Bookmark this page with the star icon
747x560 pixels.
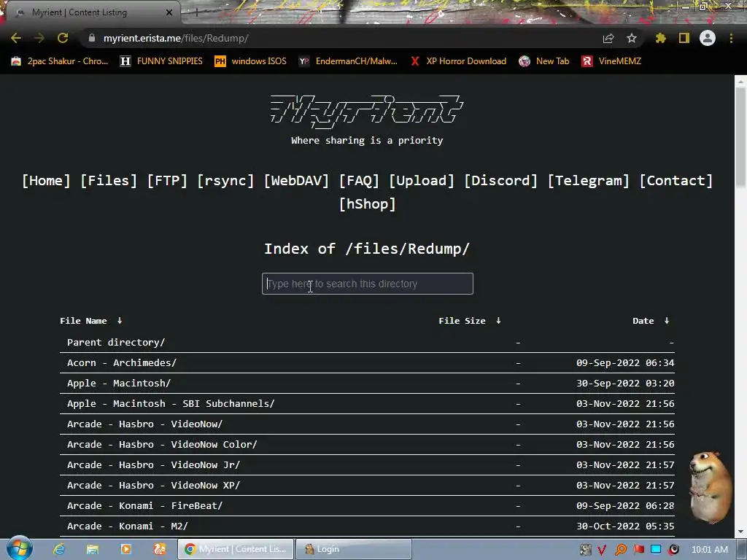(x=632, y=38)
